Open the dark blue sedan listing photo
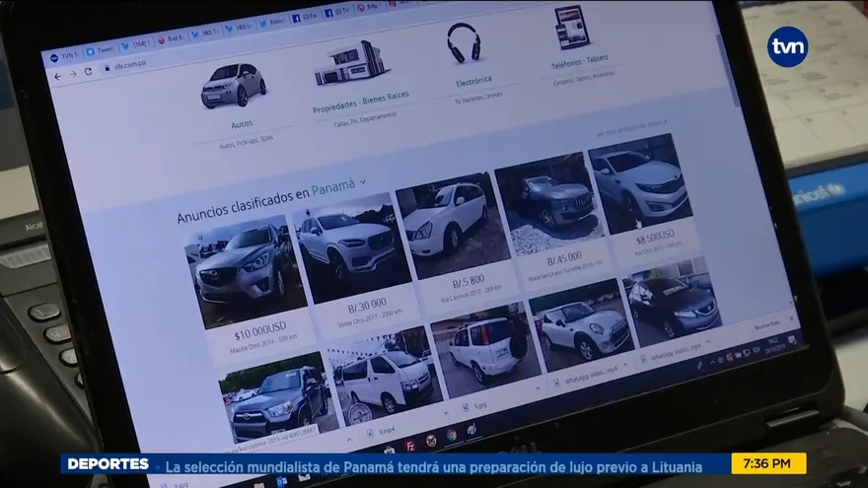The width and height of the screenshot is (868, 488). click(x=672, y=302)
